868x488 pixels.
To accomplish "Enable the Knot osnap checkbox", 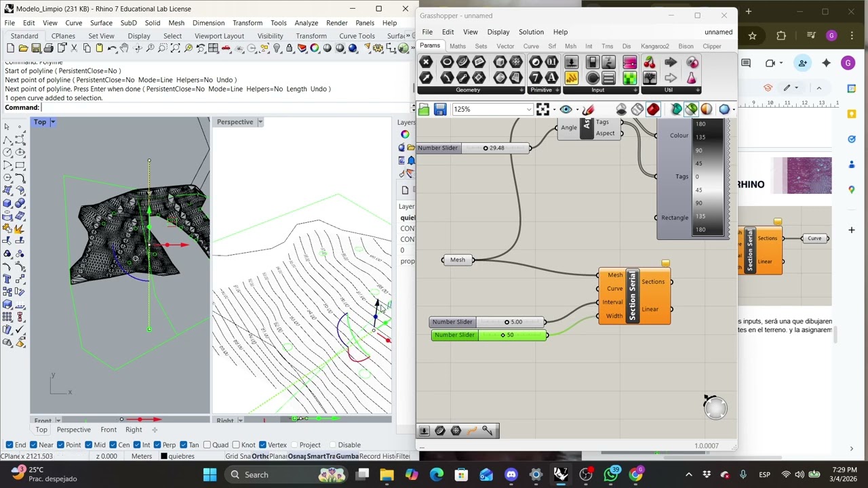I will coord(235,445).
